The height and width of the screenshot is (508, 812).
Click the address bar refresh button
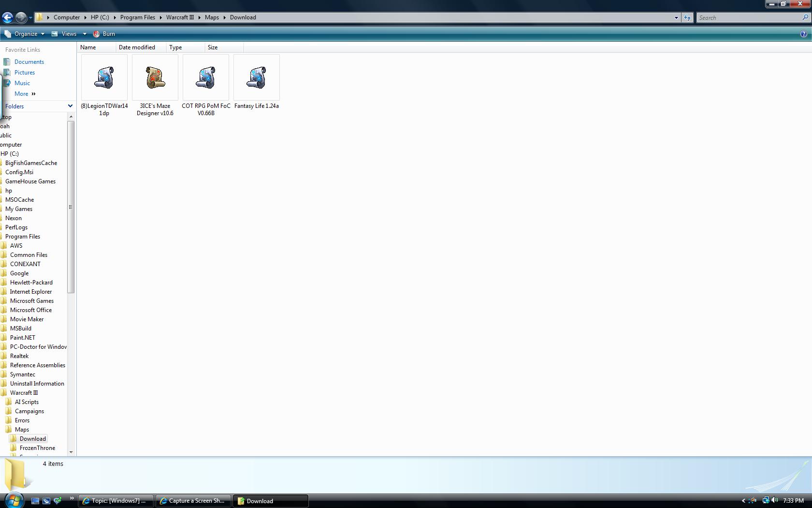click(687, 17)
